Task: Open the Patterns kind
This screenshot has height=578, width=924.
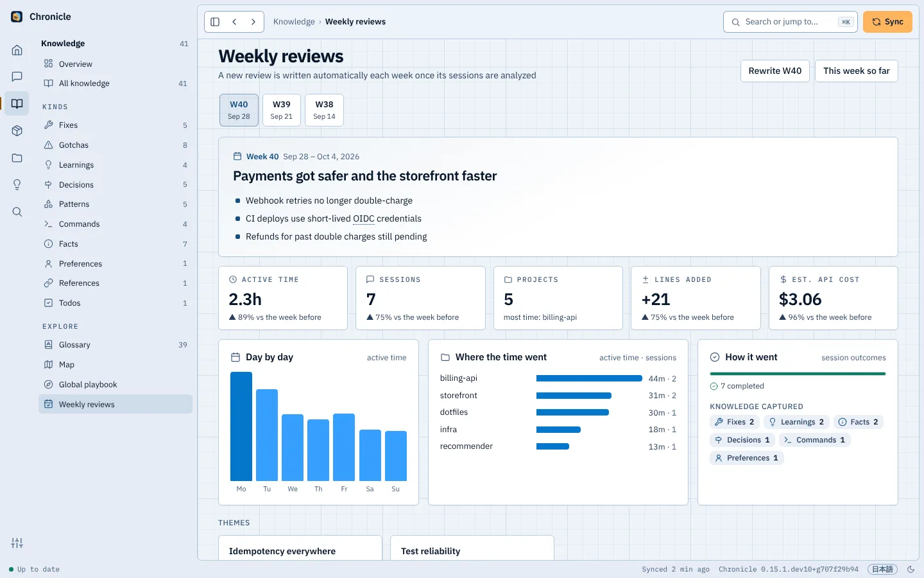Action: [116, 204]
